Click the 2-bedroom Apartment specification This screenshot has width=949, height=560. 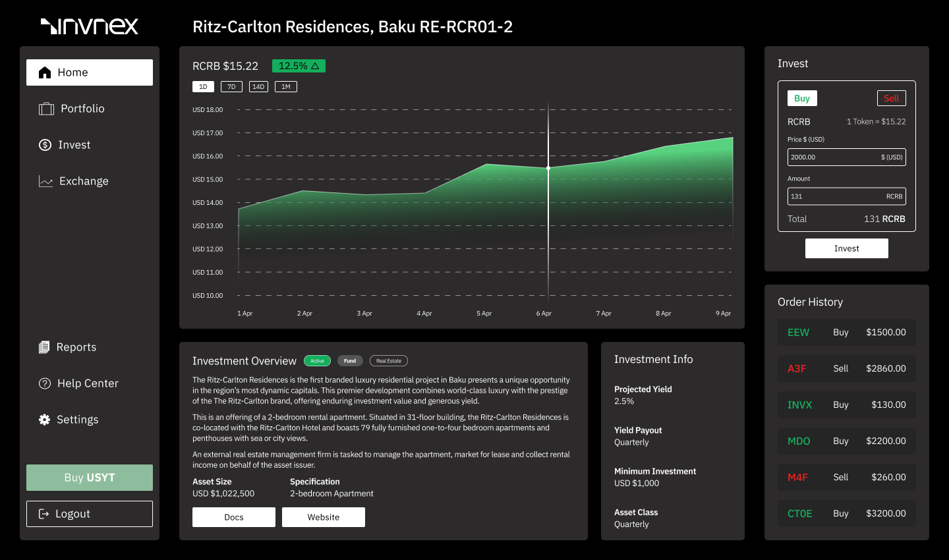tap(331, 493)
